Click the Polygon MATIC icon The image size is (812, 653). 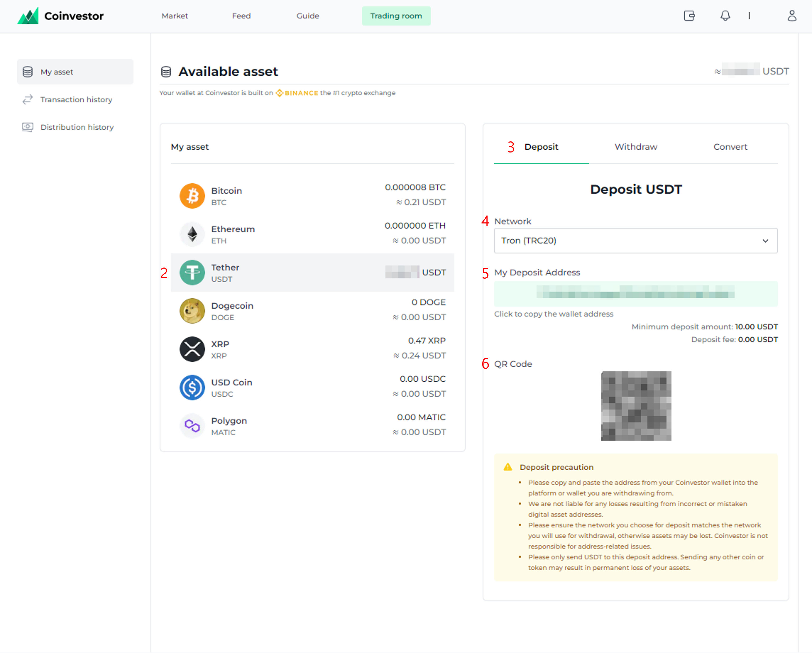point(192,426)
